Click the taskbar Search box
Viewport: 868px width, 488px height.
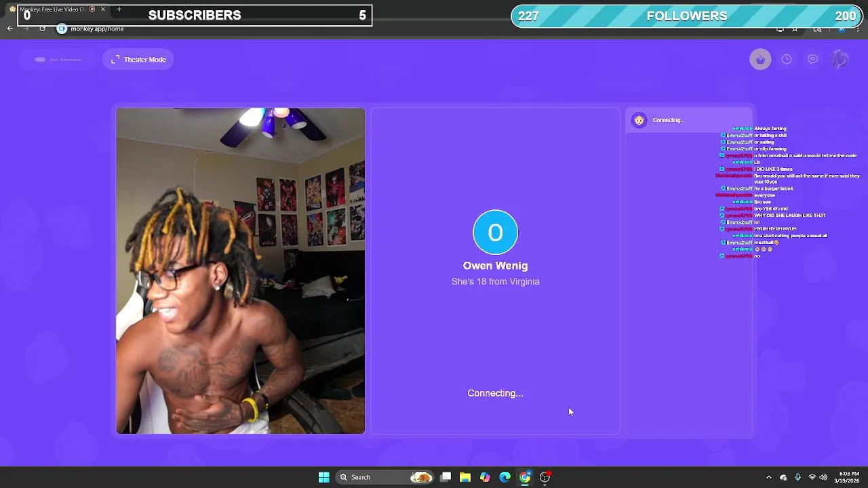click(x=386, y=477)
